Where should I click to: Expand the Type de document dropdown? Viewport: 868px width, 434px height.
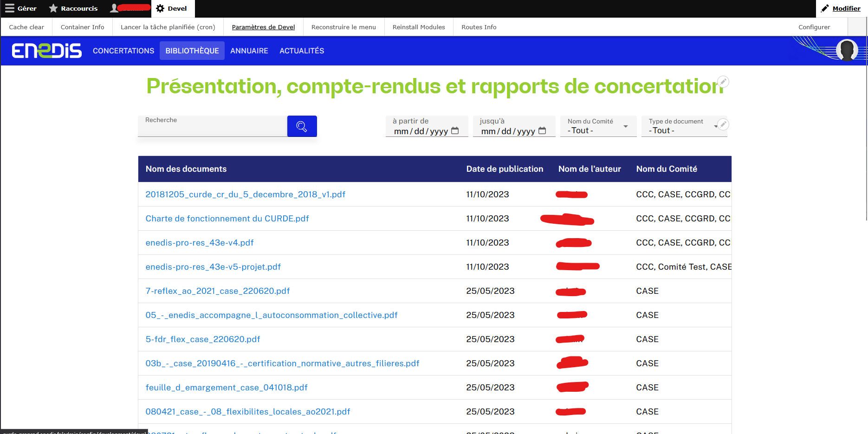coord(684,126)
